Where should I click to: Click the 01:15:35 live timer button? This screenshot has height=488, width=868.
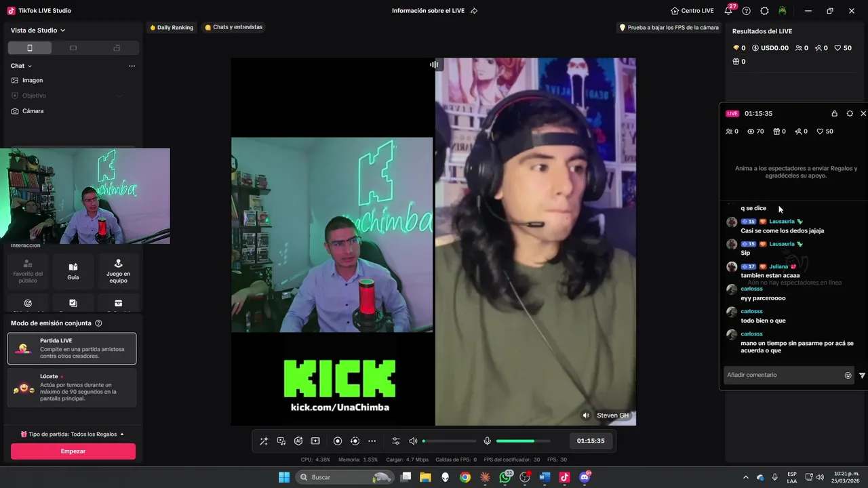tap(591, 441)
